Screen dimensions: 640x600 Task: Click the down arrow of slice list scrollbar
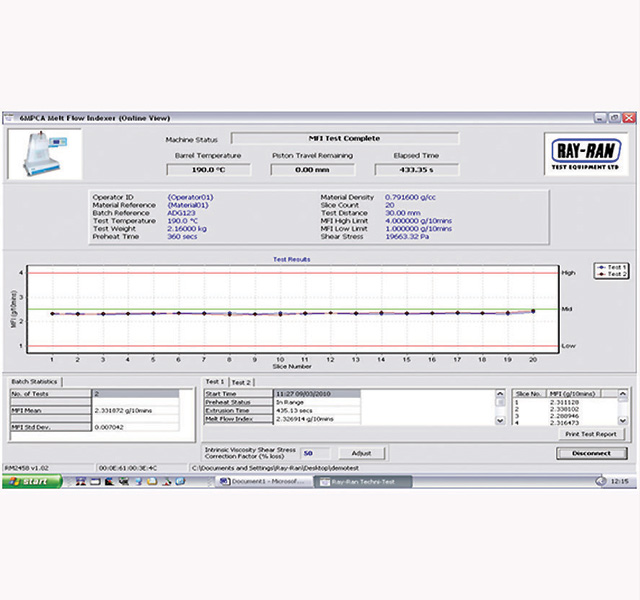623,420
